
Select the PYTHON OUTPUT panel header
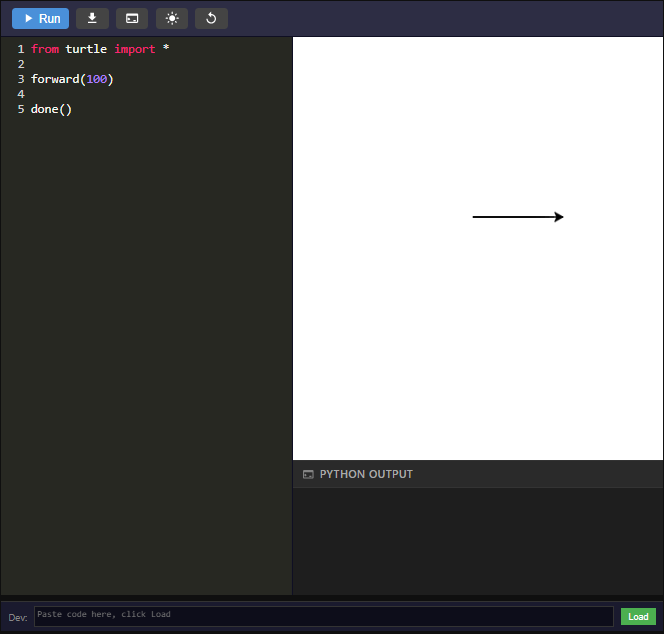366,474
